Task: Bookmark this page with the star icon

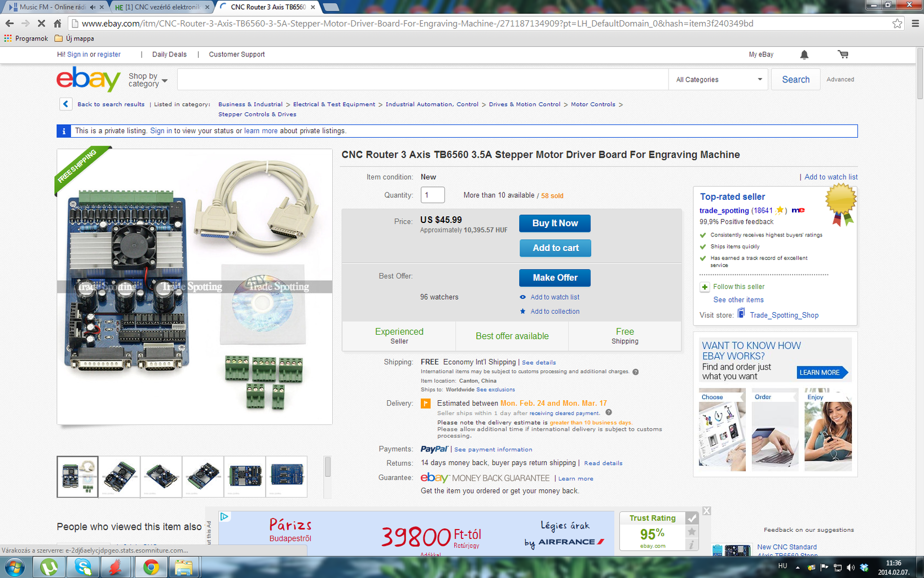Action: [897, 23]
